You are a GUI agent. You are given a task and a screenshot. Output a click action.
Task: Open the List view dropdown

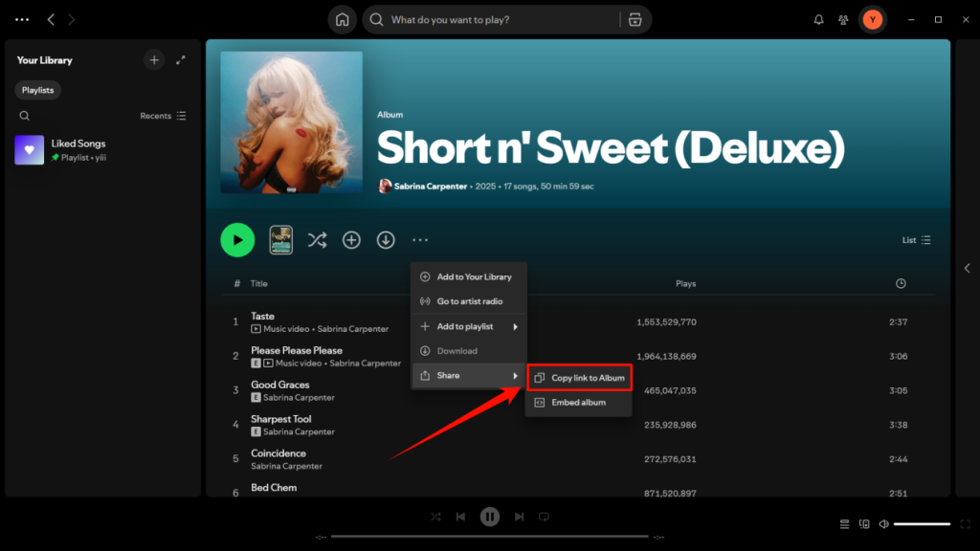pyautogui.click(x=916, y=240)
